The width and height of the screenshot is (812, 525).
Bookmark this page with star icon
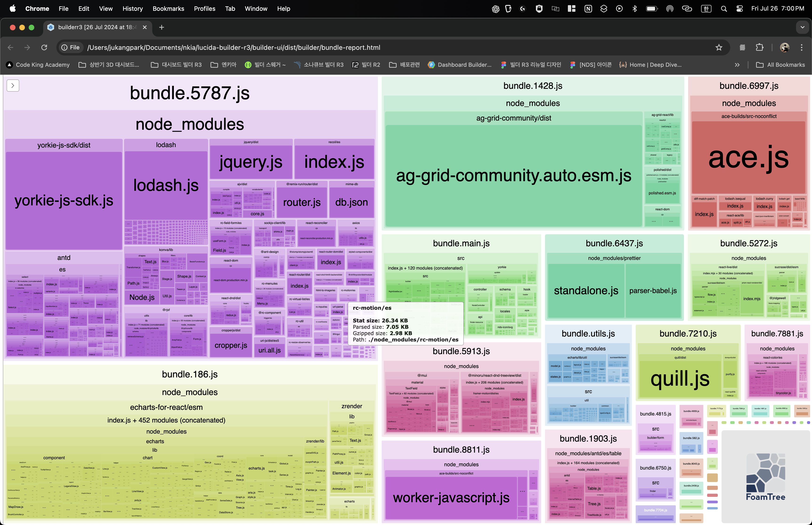(x=719, y=47)
